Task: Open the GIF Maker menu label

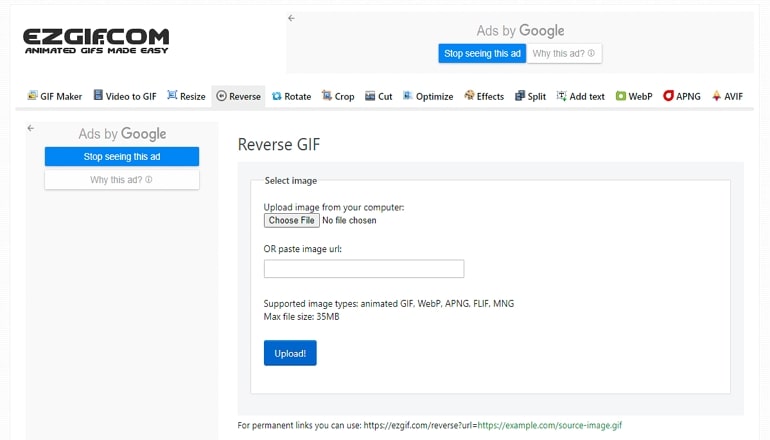Action: (61, 97)
